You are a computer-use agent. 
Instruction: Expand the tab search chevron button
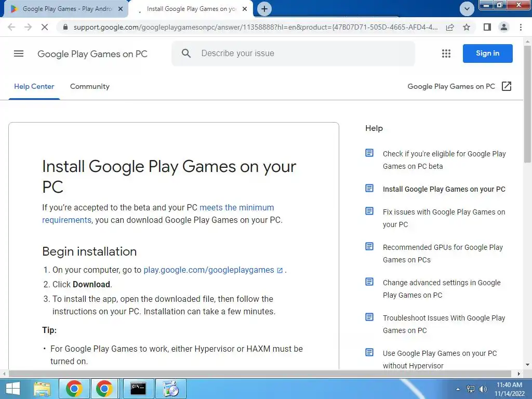pyautogui.click(x=467, y=9)
